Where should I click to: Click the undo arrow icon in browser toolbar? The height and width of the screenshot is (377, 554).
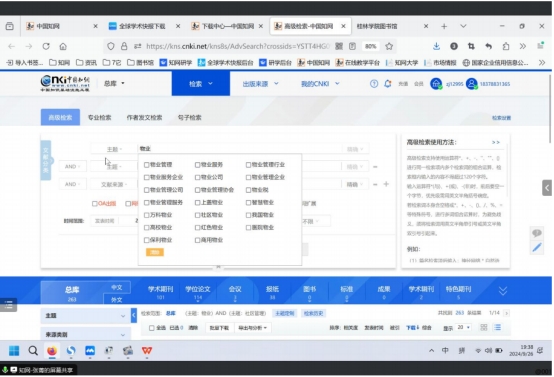point(488,46)
